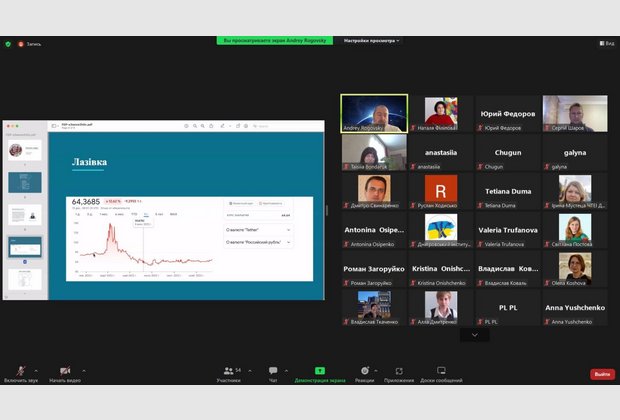Click green encryption shield icon
Image resolution: width=620 pixels, height=420 pixels.
click(x=8, y=44)
